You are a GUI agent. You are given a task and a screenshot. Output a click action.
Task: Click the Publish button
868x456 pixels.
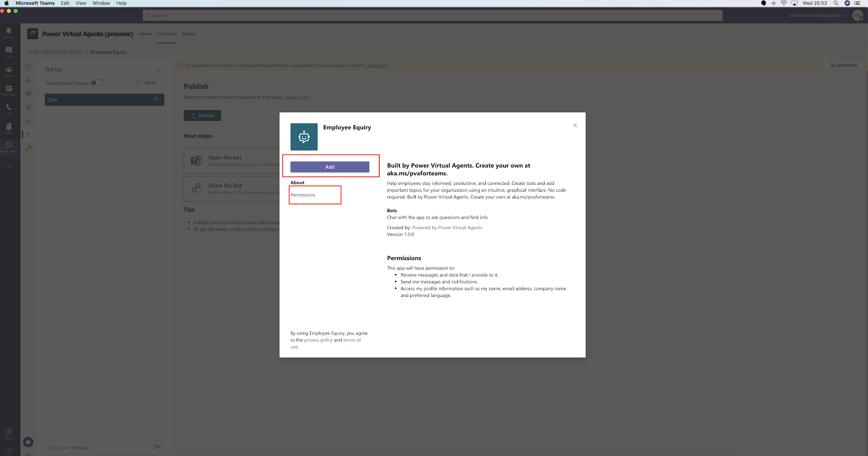(202, 115)
